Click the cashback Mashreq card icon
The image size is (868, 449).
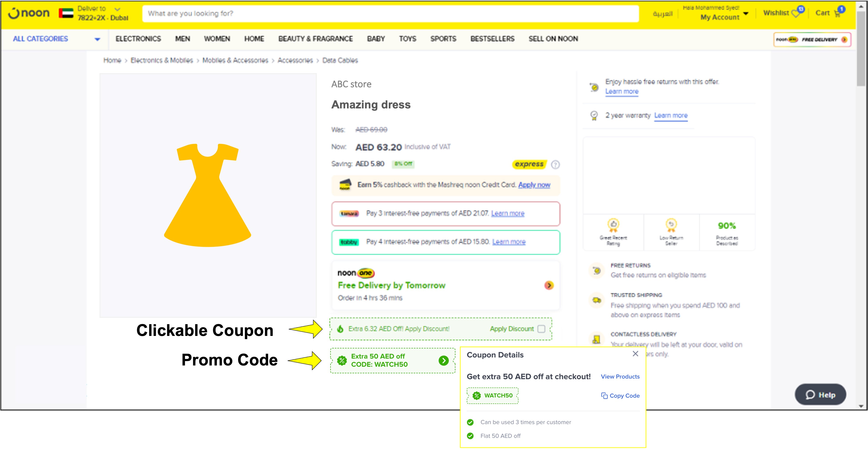tap(344, 184)
